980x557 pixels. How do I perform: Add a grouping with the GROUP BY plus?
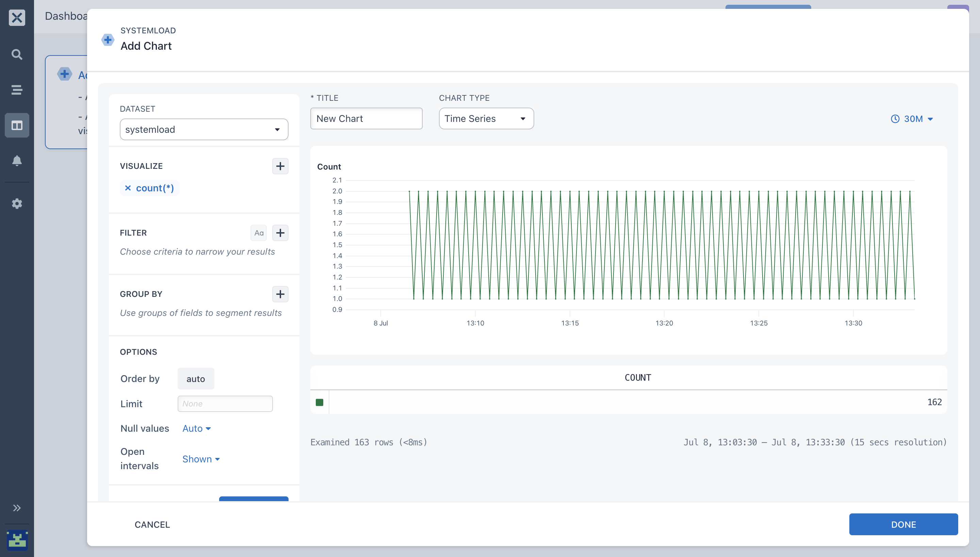pyautogui.click(x=280, y=294)
